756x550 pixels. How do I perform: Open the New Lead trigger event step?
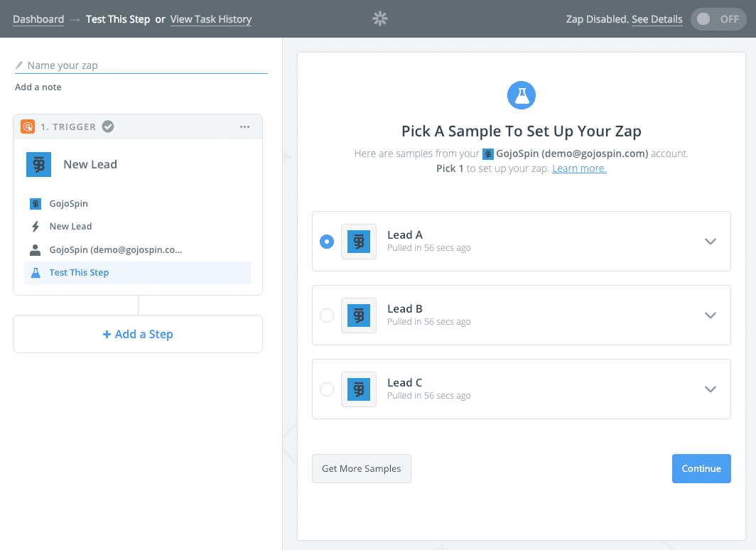click(x=137, y=227)
